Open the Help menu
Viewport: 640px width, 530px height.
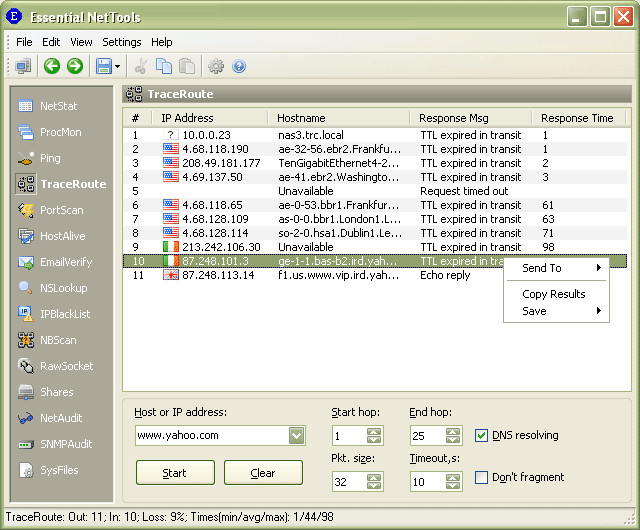click(162, 42)
